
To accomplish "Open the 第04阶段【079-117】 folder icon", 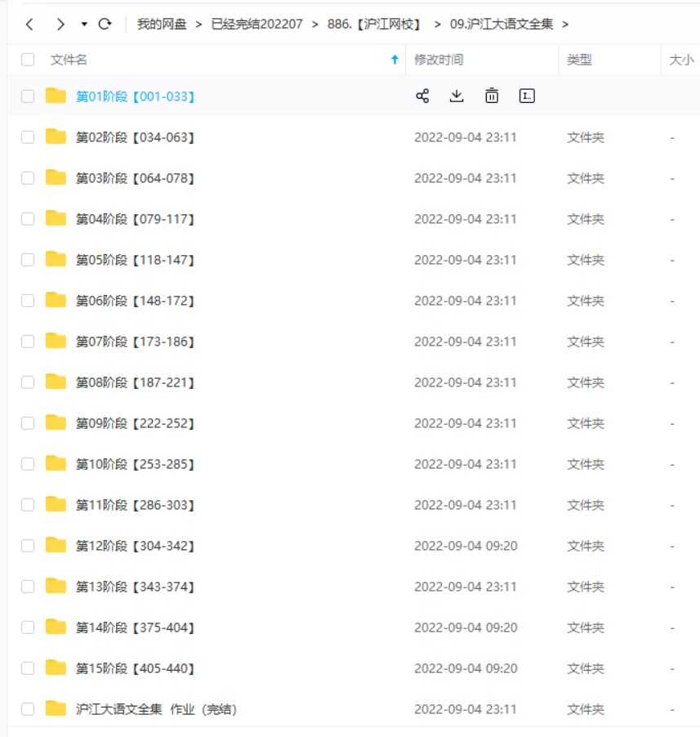I will (56, 218).
